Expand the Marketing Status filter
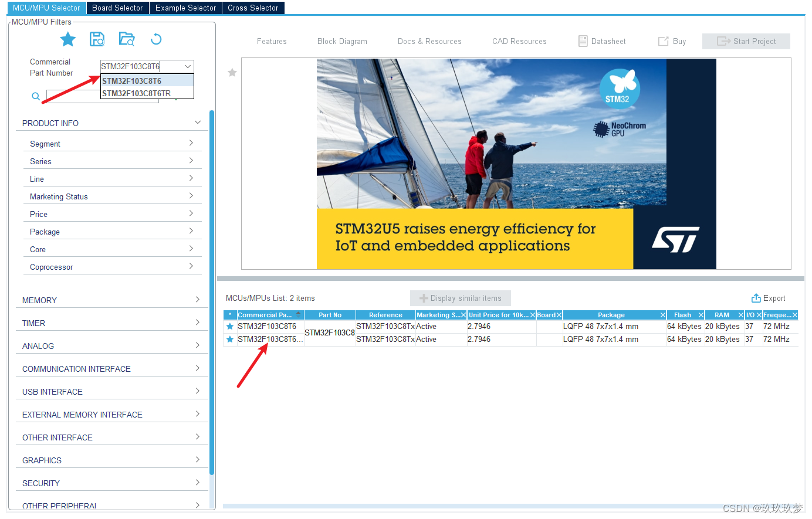The height and width of the screenshot is (519, 812). click(x=191, y=196)
